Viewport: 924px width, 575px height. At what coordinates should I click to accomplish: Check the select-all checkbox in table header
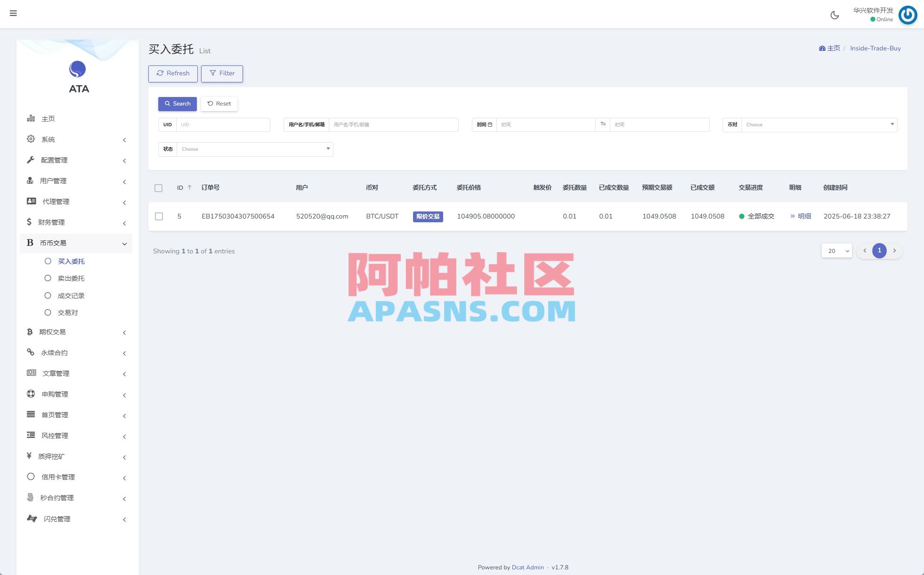(159, 188)
